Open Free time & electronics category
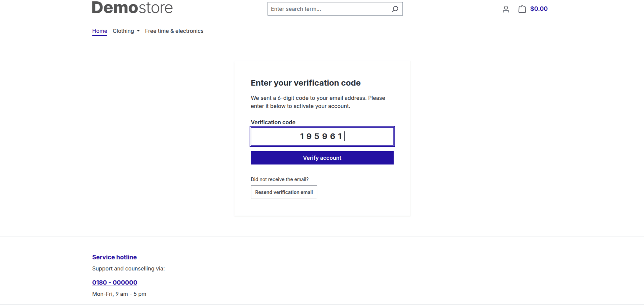 pyautogui.click(x=174, y=31)
